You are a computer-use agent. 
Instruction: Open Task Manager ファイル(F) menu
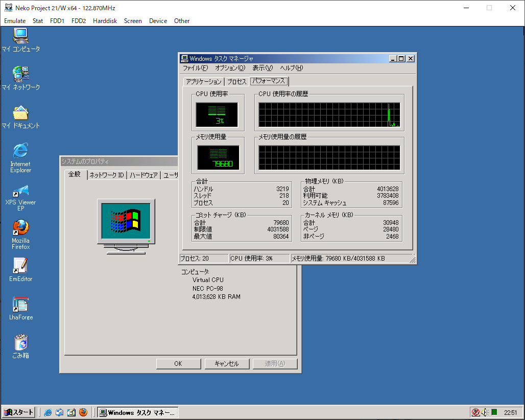point(195,68)
